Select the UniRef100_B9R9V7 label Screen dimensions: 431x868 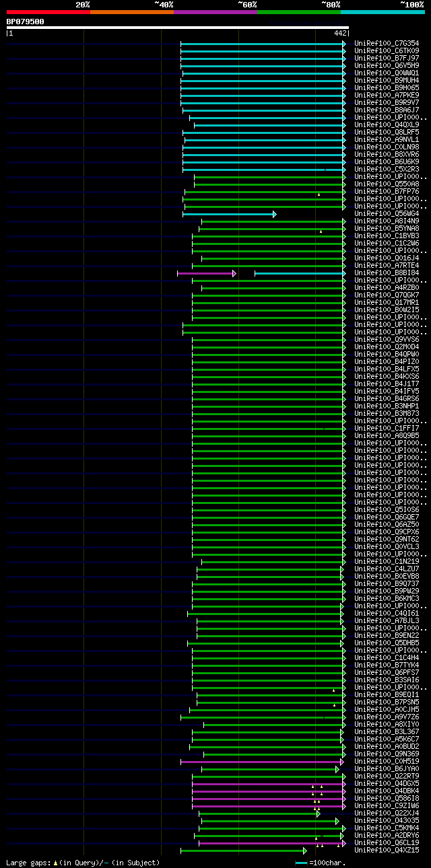click(387, 103)
